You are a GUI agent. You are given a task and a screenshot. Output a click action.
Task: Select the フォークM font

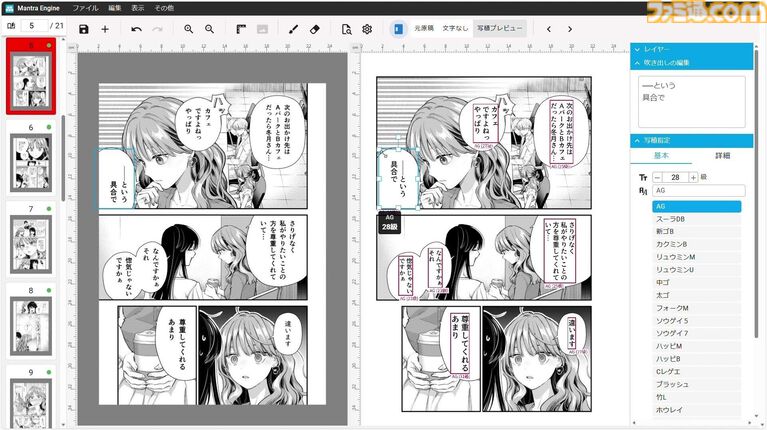click(x=696, y=308)
